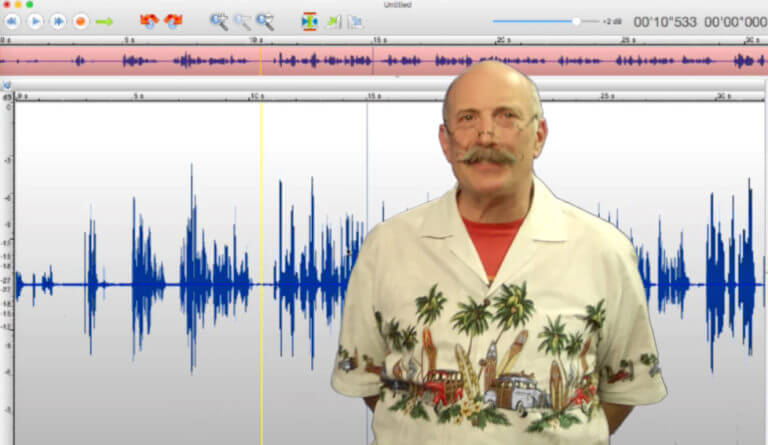Click the dimmed blue icon at toolbar end
This screenshot has height=445, width=768.
[355, 22]
